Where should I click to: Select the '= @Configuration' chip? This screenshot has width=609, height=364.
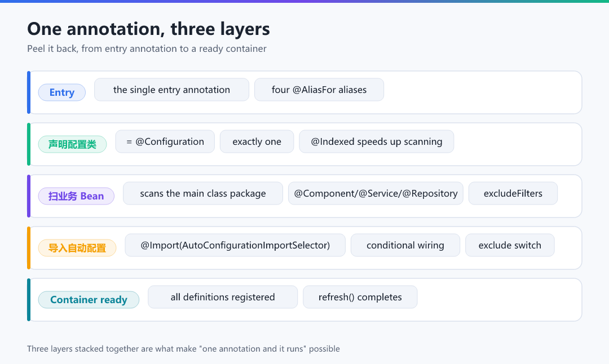[x=165, y=141]
